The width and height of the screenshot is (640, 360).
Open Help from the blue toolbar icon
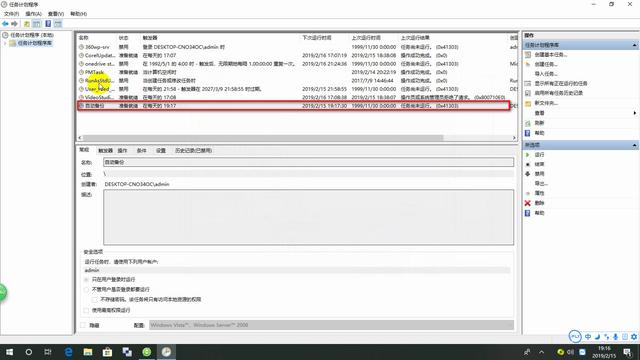click(48, 24)
